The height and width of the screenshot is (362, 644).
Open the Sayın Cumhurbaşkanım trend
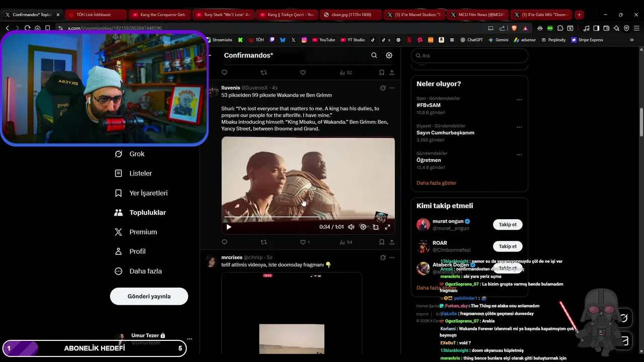445,133
